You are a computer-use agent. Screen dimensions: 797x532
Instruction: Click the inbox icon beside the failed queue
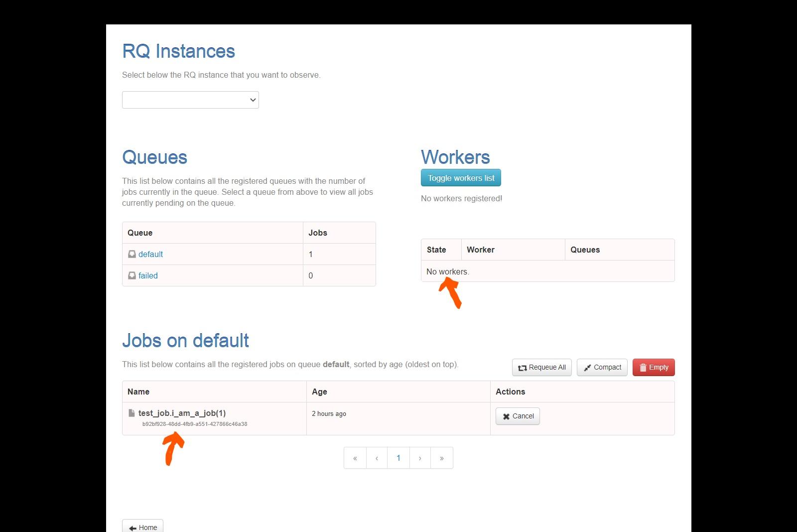(132, 275)
